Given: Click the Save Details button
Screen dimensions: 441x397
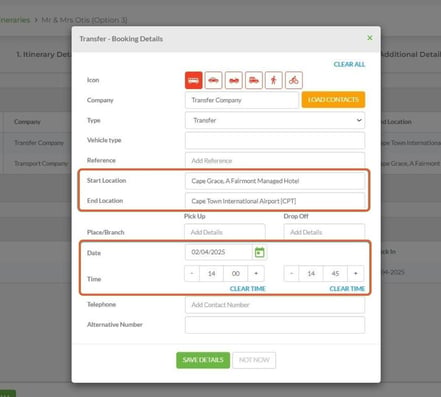Looking at the screenshot, I should tap(203, 360).
